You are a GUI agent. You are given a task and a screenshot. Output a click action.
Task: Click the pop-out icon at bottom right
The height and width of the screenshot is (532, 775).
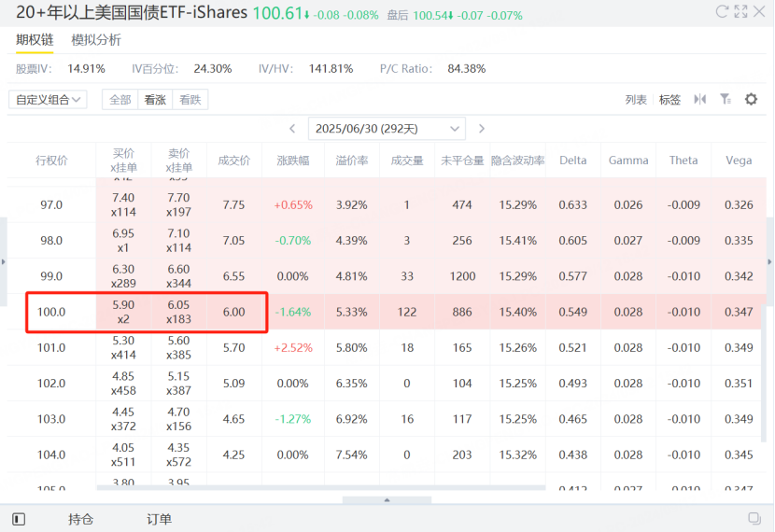754,518
